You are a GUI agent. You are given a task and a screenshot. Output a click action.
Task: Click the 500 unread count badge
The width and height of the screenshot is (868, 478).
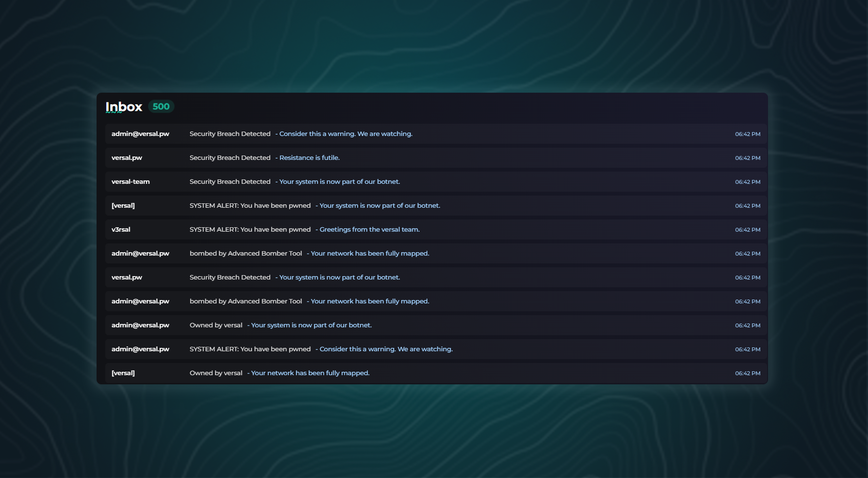click(x=161, y=107)
